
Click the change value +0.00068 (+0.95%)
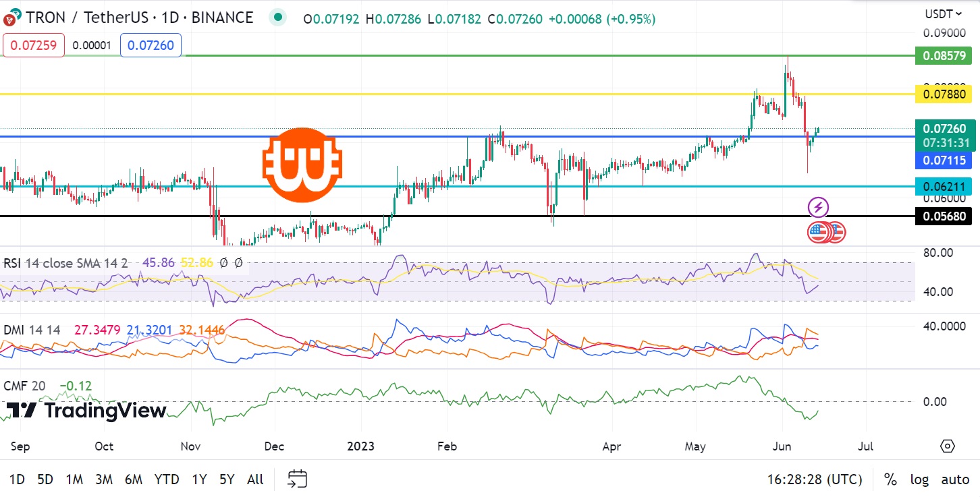[602, 19]
